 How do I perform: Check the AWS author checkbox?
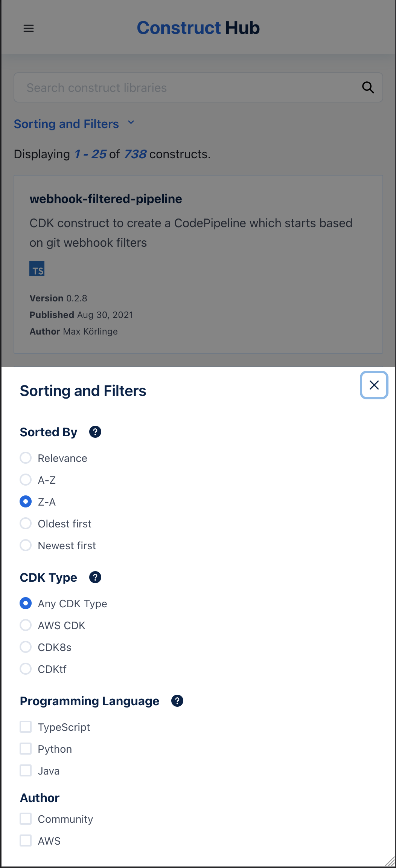tap(26, 840)
